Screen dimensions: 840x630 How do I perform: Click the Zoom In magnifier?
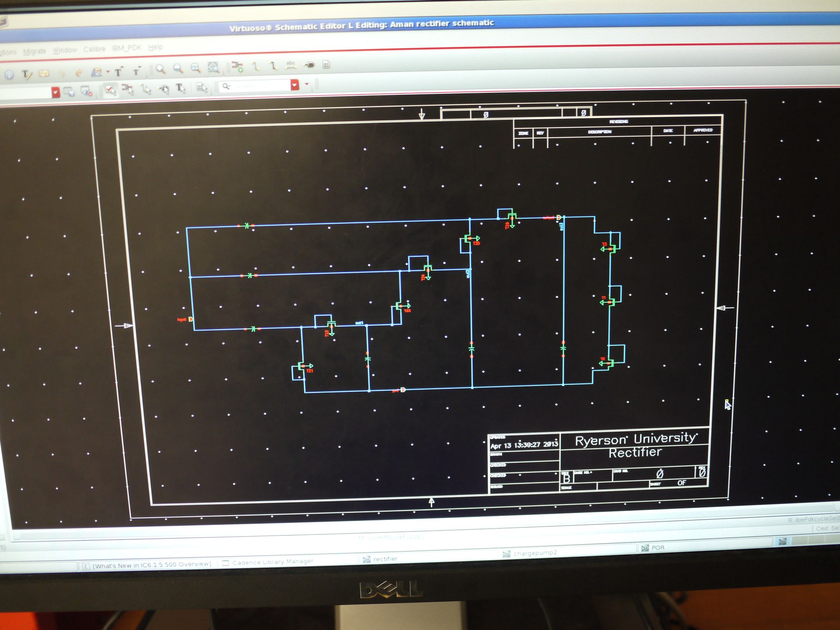(x=160, y=69)
